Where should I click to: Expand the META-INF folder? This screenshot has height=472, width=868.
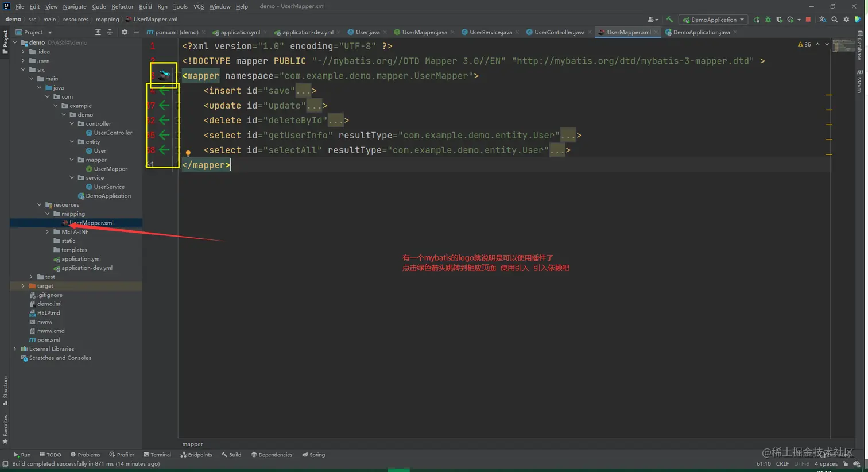[x=47, y=232]
